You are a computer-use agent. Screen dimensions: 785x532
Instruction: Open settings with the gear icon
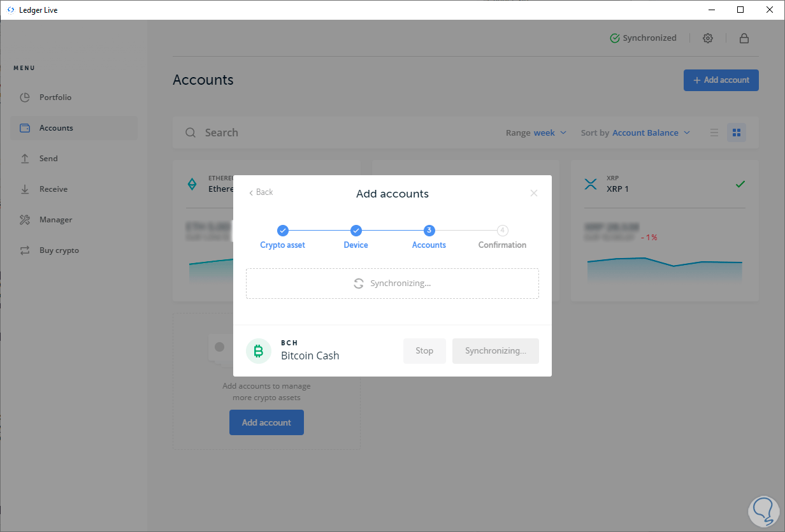(x=708, y=38)
